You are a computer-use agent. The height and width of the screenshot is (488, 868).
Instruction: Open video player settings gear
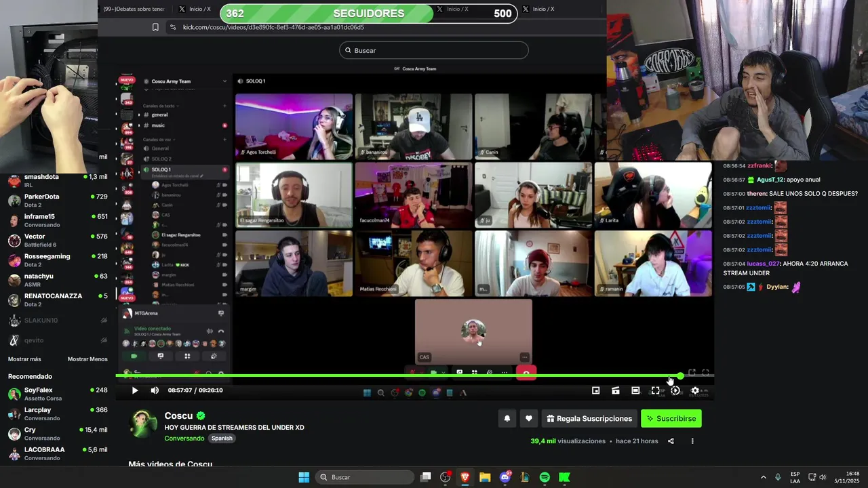694,390
